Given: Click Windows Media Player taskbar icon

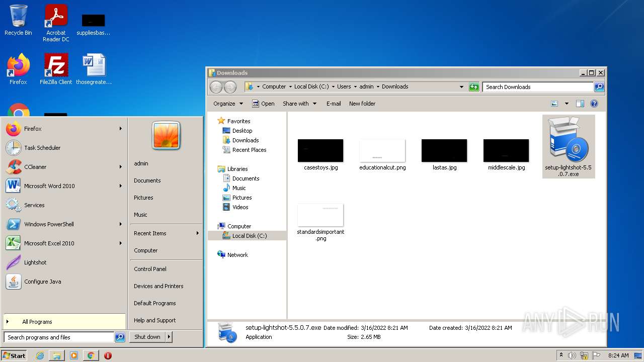Looking at the screenshot, I should coord(74,355).
